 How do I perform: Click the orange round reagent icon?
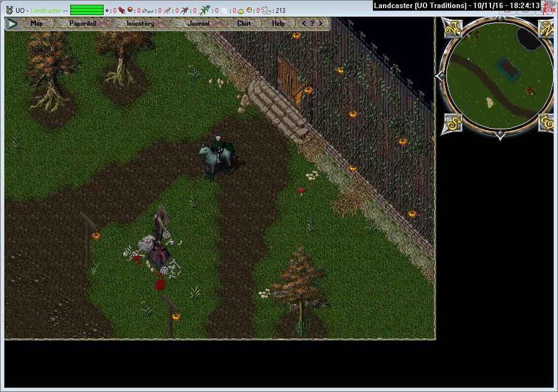131,10
